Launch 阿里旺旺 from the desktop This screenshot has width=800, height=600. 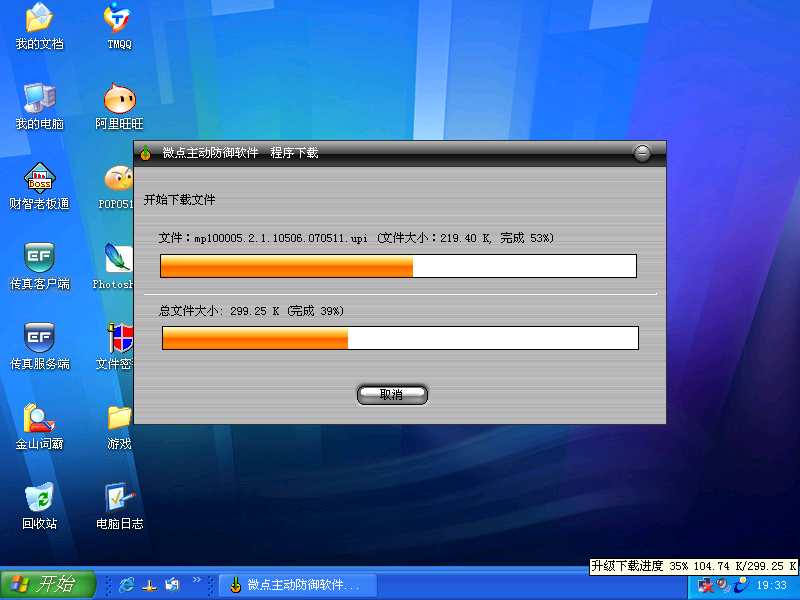119,101
